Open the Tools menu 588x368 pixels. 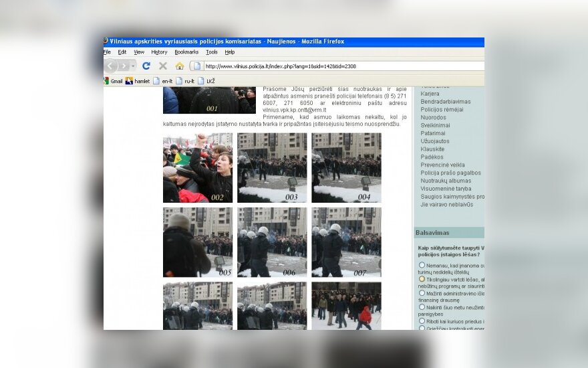212,52
